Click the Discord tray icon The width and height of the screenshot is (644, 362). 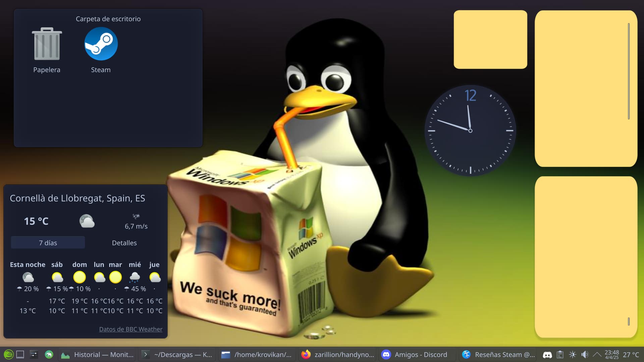pos(547,355)
